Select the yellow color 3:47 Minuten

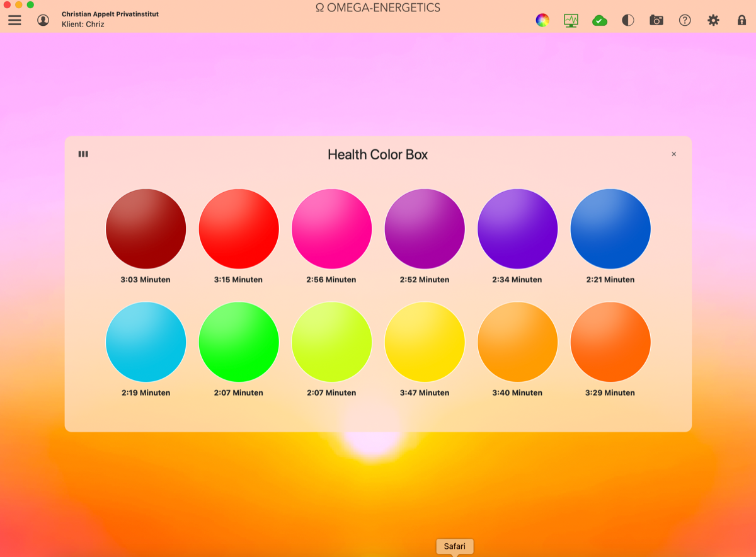(425, 342)
